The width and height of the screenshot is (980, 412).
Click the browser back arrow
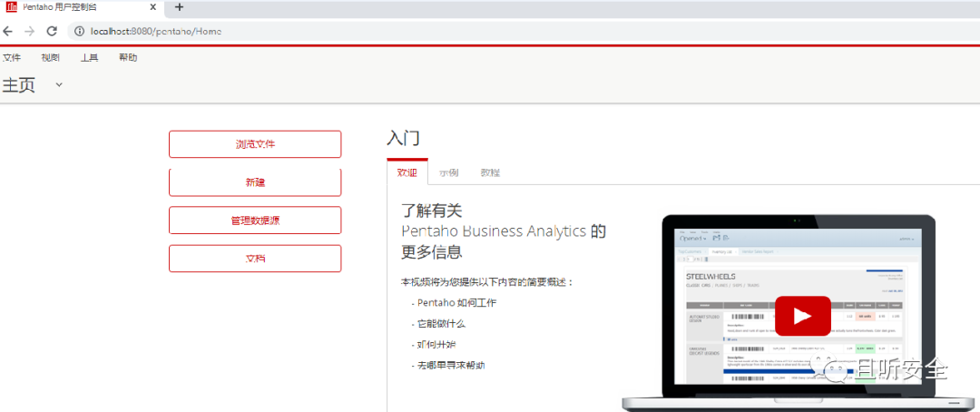7,31
